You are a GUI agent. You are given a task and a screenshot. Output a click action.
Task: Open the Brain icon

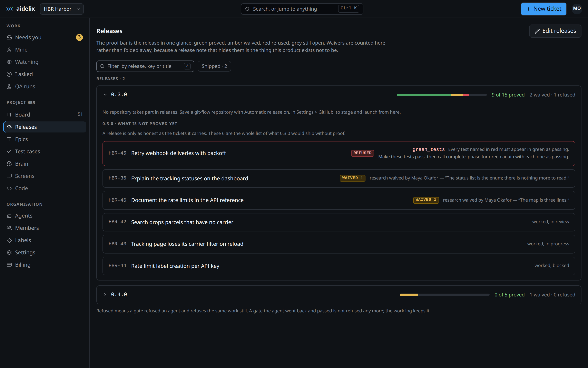click(9, 164)
